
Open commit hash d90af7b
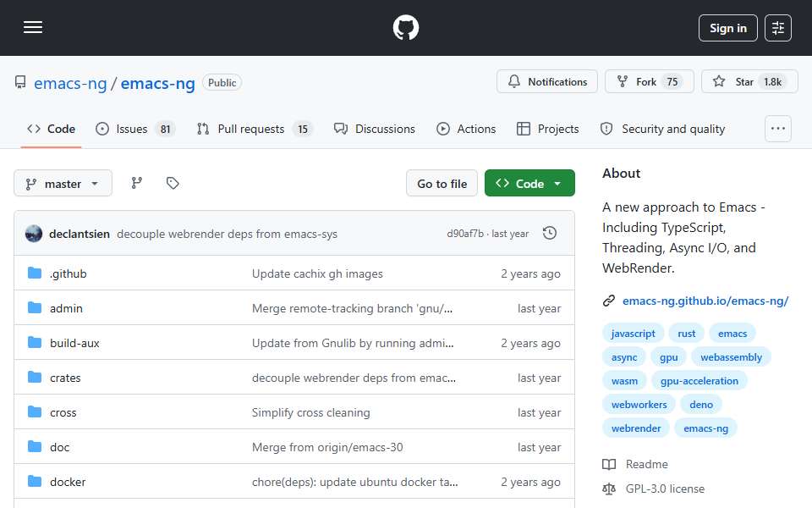[x=465, y=234]
